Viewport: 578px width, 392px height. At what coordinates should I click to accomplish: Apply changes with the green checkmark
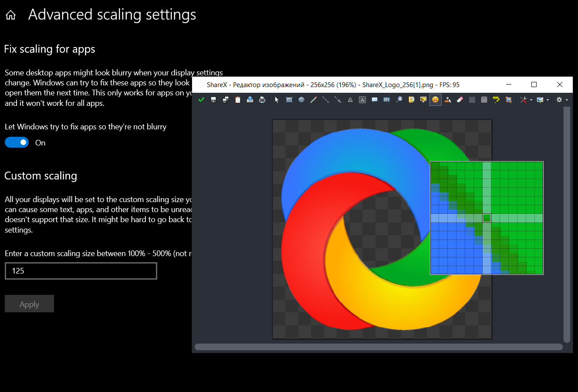tap(201, 100)
